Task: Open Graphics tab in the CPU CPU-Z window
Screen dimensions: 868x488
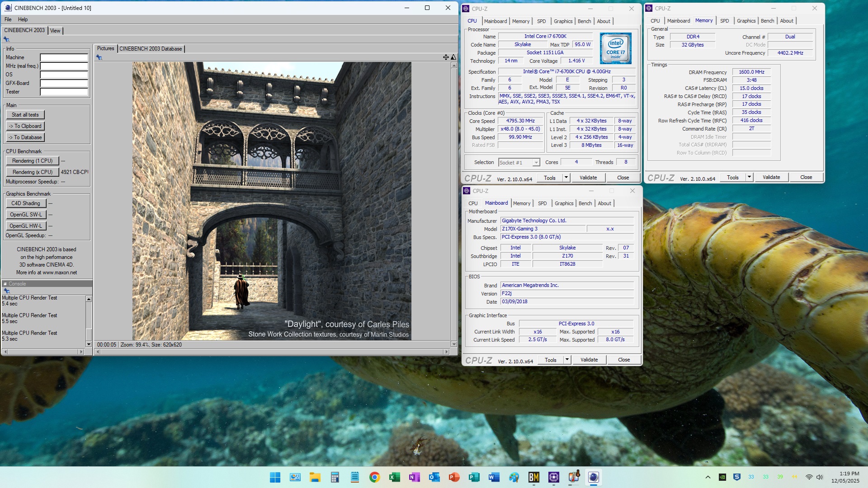Action: click(x=563, y=21)
